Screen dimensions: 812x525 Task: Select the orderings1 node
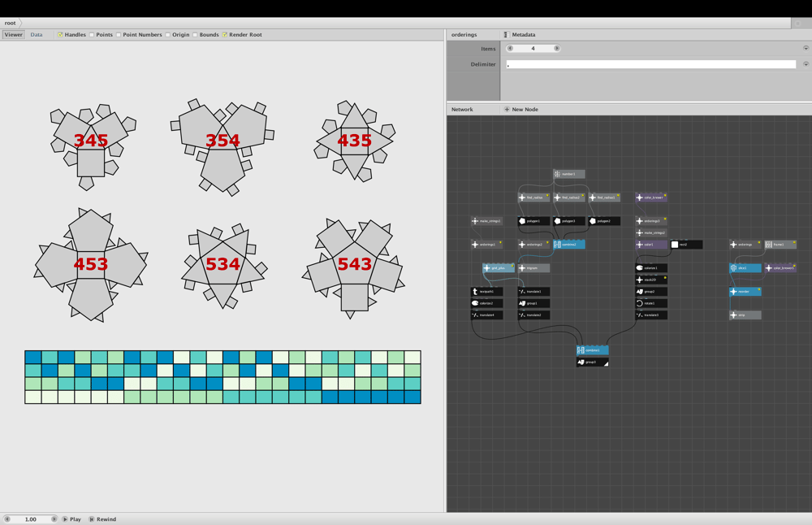[x=486, y=244]
